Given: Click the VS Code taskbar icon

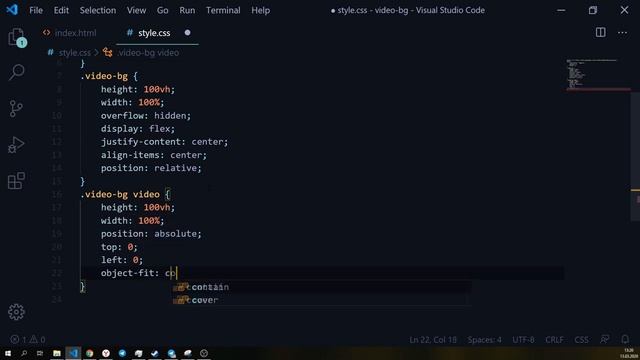Looking at the screenshot, I should pyautogui.click(x=73, y=353).
